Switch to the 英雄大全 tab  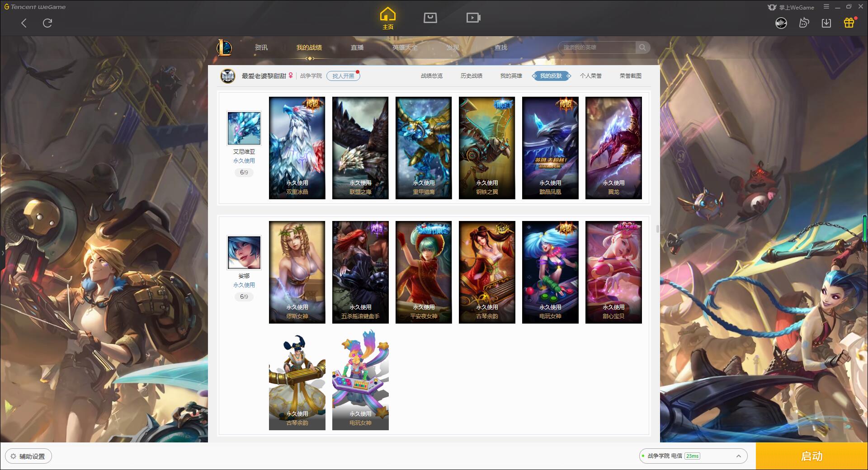click(x=405, y=47)
